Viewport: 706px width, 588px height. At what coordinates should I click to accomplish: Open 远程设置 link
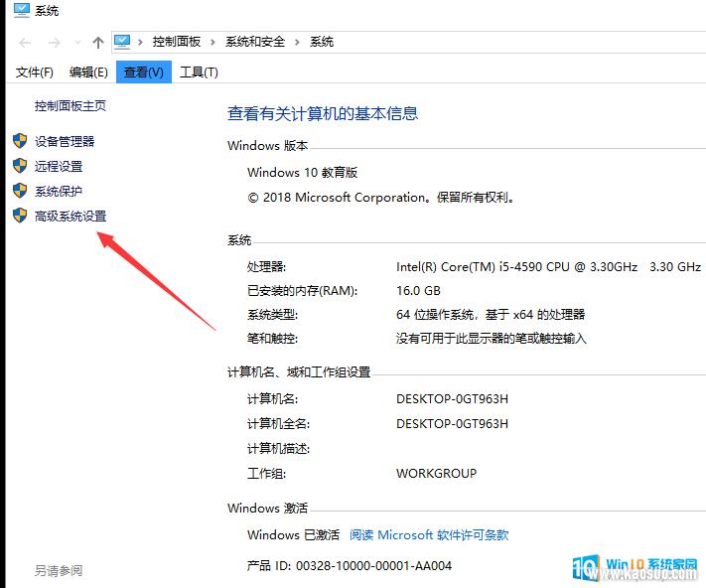point(59,167)
